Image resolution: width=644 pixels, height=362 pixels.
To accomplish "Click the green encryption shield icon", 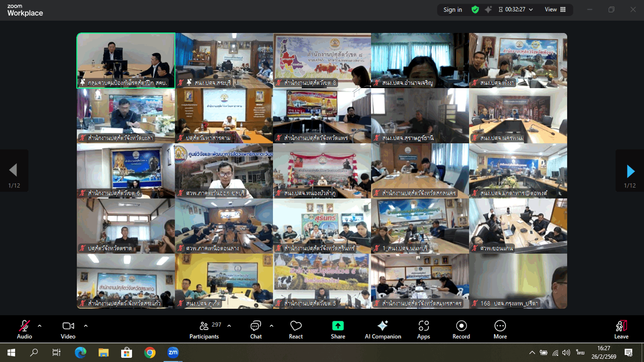I will coord(475,10).
